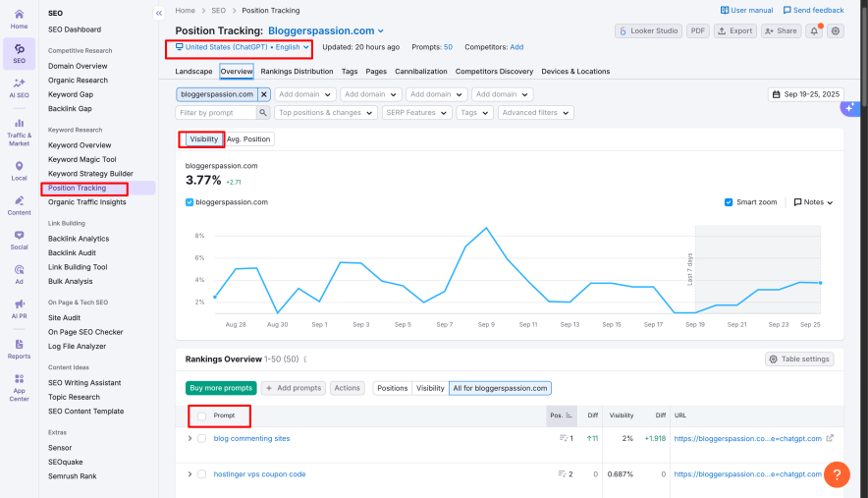Sort by the Pos. column

(561, 415)
